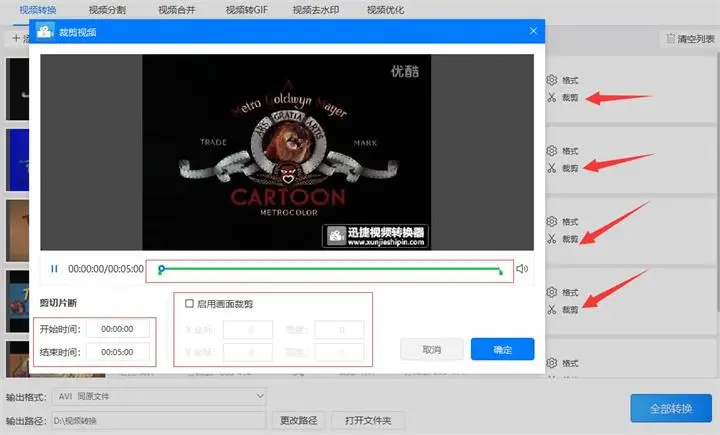Click the 开始时间 input field
Viewport: 720px width, 435px height.
tap(118, 329)
